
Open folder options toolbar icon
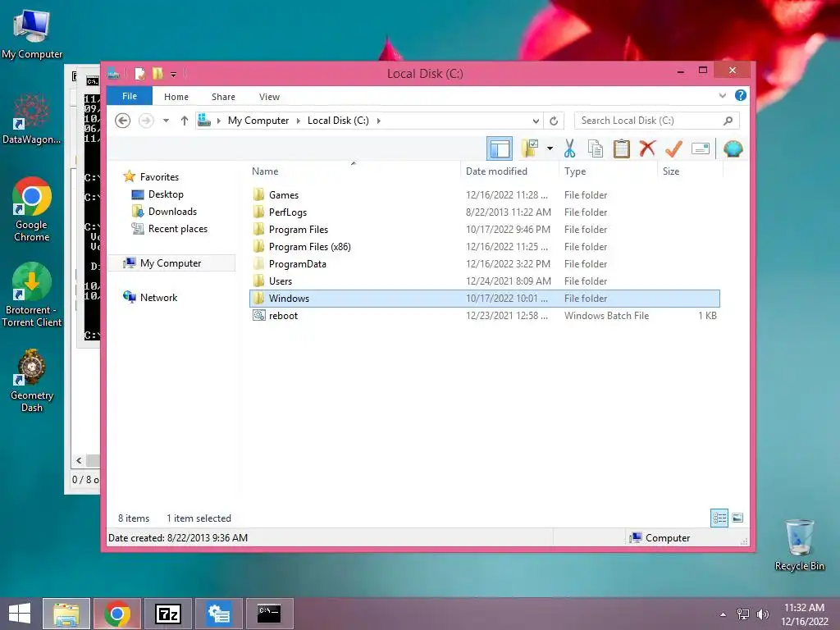click(x=530, y=148)
